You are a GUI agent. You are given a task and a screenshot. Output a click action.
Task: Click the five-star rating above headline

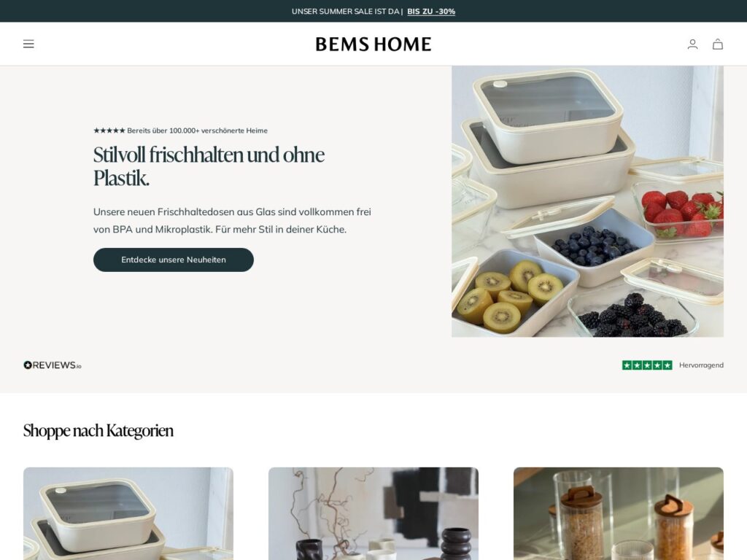(109, 131)
